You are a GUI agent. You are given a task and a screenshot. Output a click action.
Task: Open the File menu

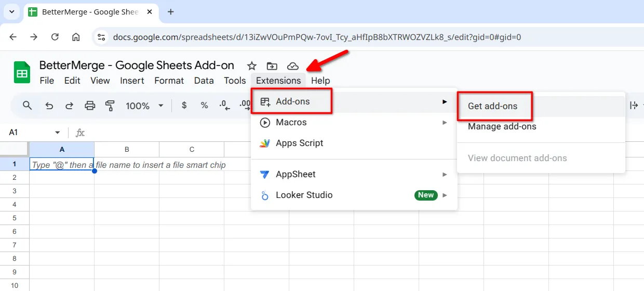pyautogui.click(x=47, y=81)
